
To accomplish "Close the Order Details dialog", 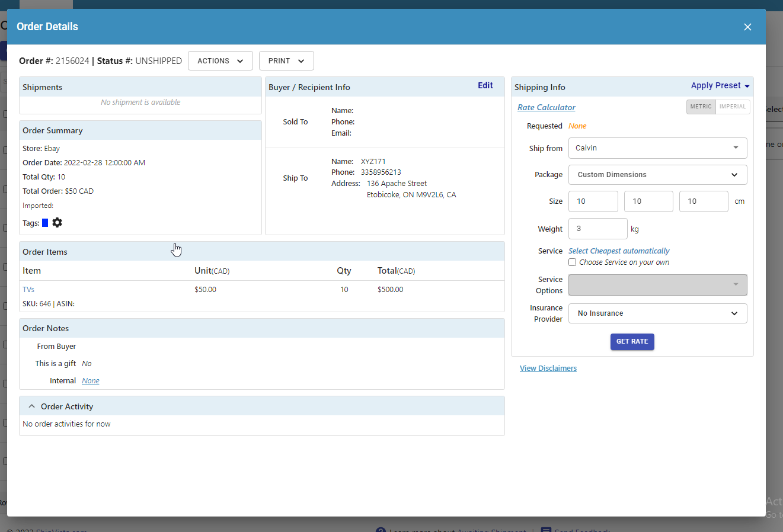I will (x=747, y=27).
